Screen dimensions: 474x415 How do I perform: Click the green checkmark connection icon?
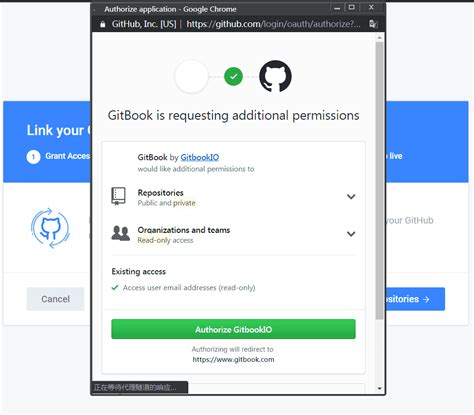point(233,77)
